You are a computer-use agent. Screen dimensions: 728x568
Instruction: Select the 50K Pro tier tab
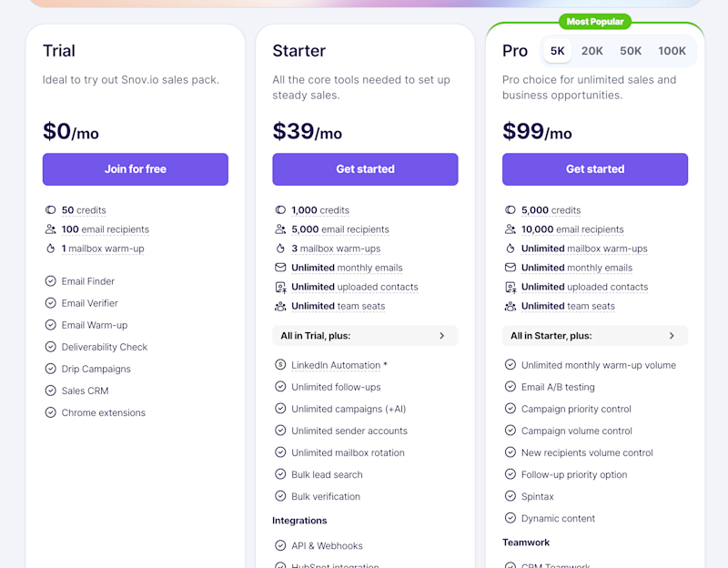click(x=631, y=51)
